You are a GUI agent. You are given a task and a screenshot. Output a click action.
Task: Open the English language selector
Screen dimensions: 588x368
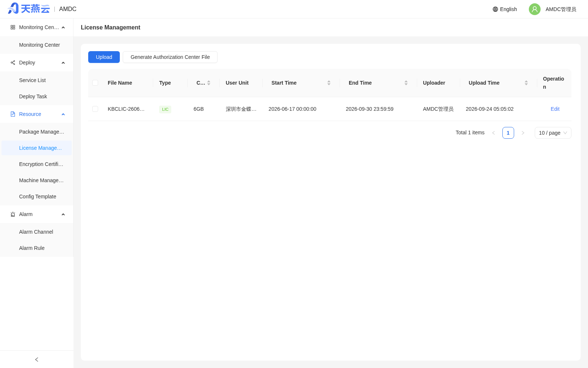tap(505, 9)
